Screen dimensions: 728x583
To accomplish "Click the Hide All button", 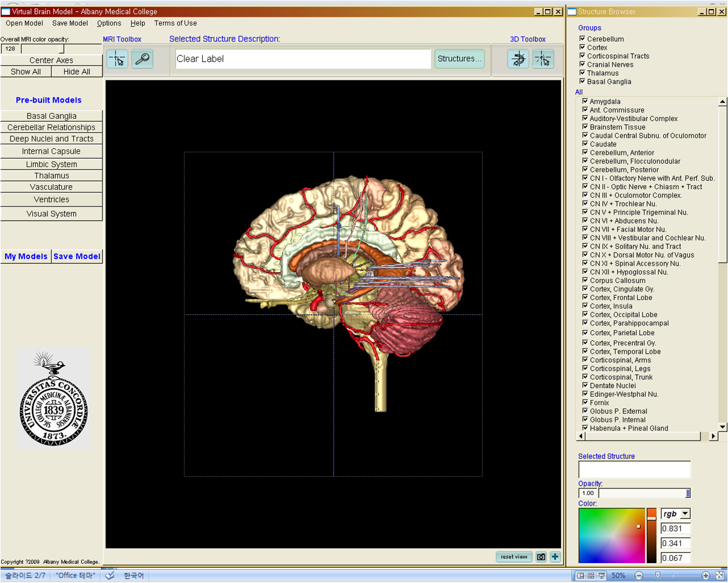I will pos(77,72).
